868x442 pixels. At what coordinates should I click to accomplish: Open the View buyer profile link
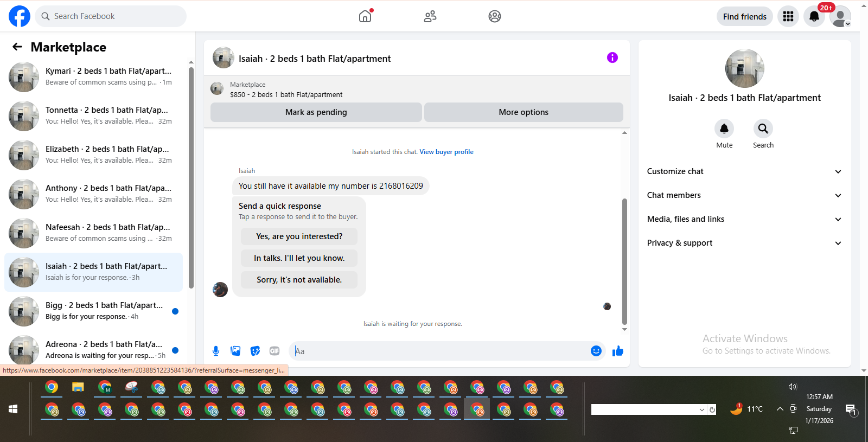(x=446, y=152)
